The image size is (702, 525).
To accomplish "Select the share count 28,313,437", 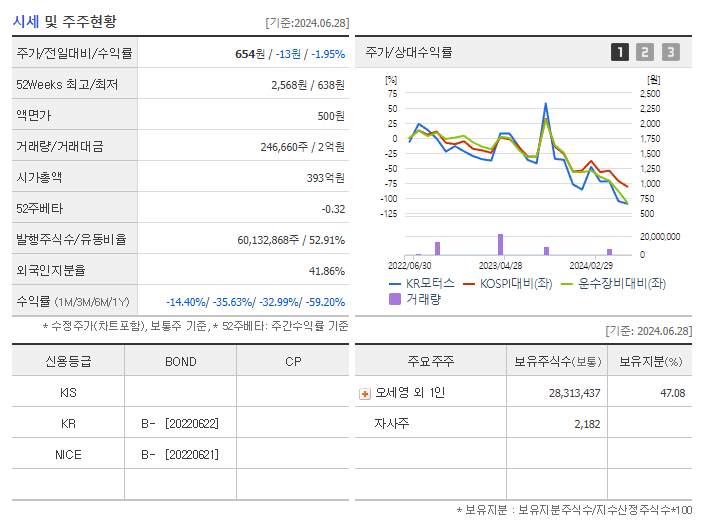I will coord(574,393).
